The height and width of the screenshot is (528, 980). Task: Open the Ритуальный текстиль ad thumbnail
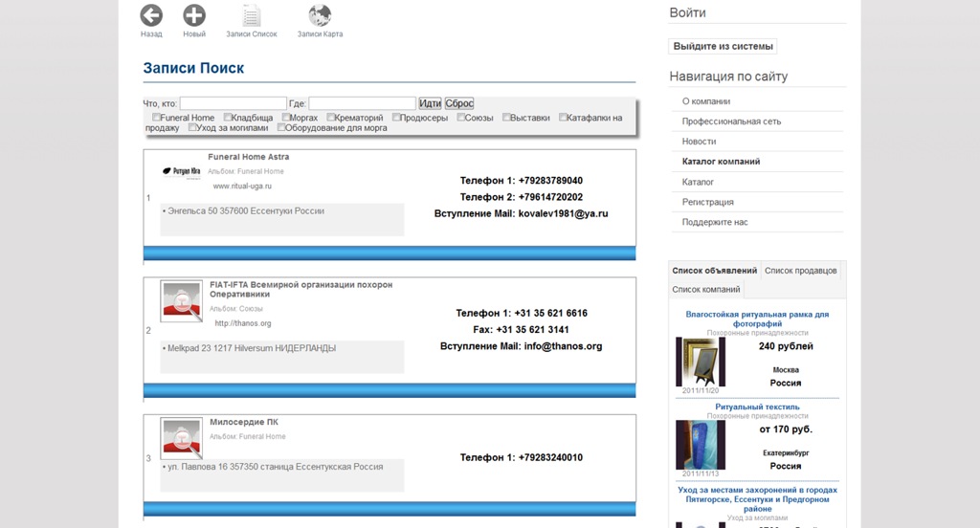pyautogui.click(x=701, y=445)
